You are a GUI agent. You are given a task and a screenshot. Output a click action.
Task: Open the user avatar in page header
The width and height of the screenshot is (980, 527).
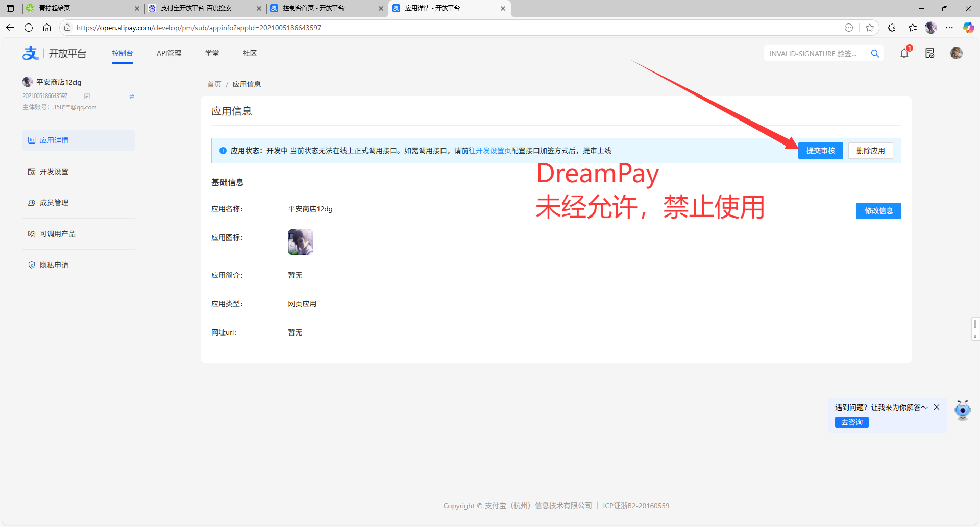(956, 54)
